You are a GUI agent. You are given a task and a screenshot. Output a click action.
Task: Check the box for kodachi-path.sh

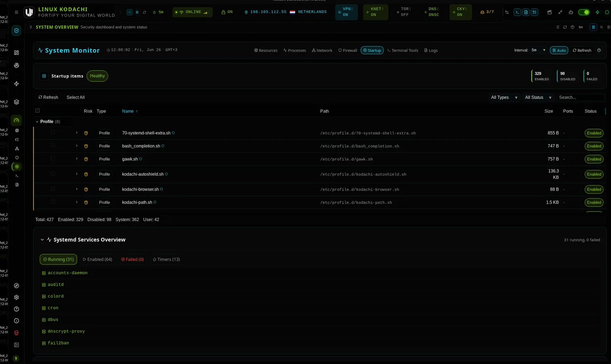[x=53, y=202]
